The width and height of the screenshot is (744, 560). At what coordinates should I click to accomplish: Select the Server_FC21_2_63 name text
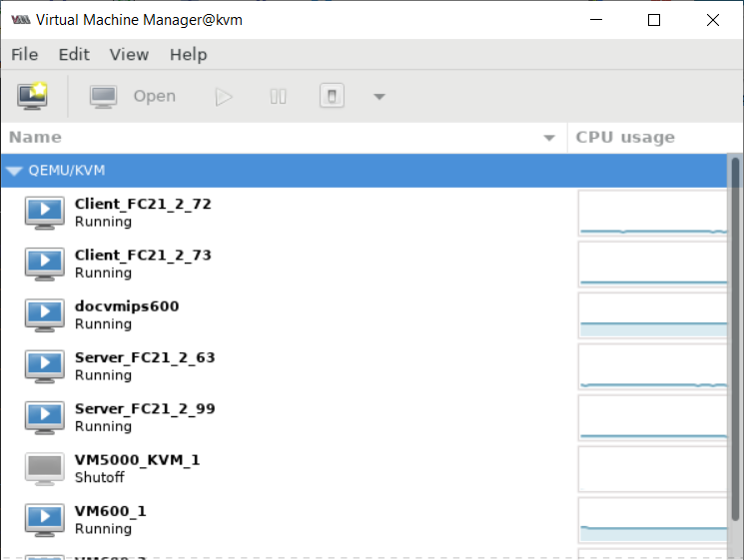(145, 357)
